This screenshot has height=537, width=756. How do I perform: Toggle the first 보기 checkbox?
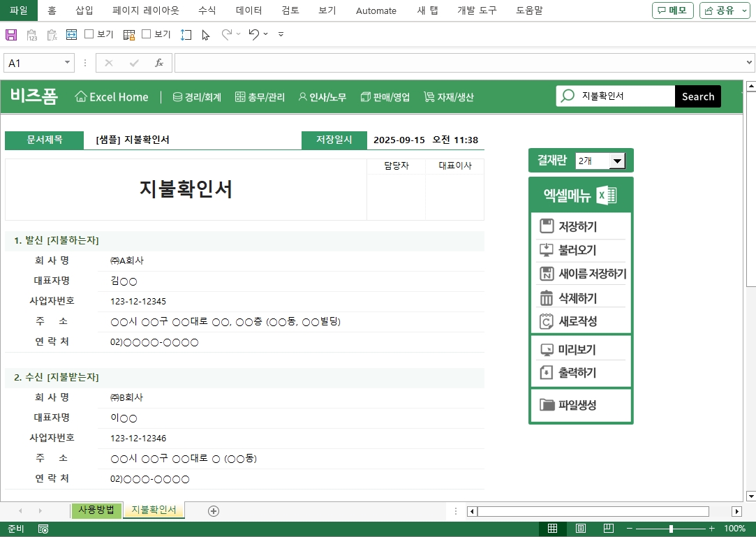[x=89, y=34]
